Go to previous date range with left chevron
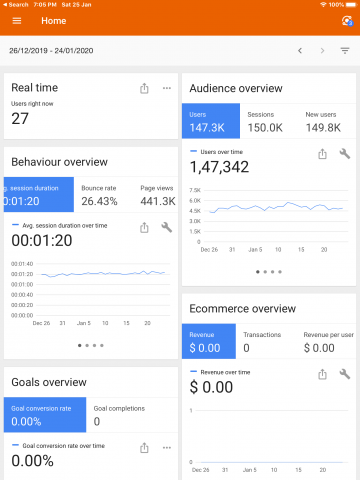360x480 pixels. click(x=300, y=51)
